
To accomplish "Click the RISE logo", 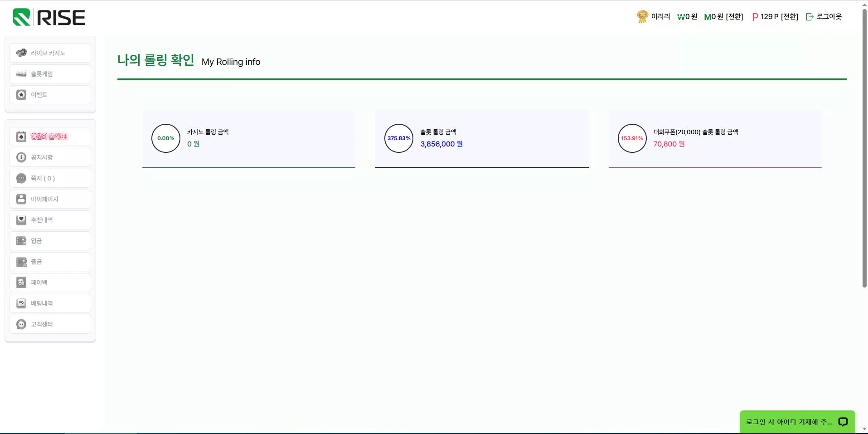I will coord(49,17).
